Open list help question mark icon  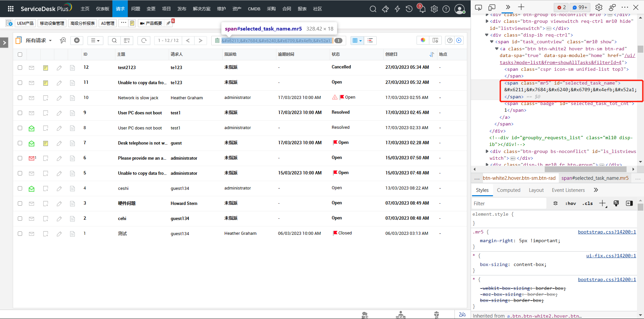(x=450, y=40)
